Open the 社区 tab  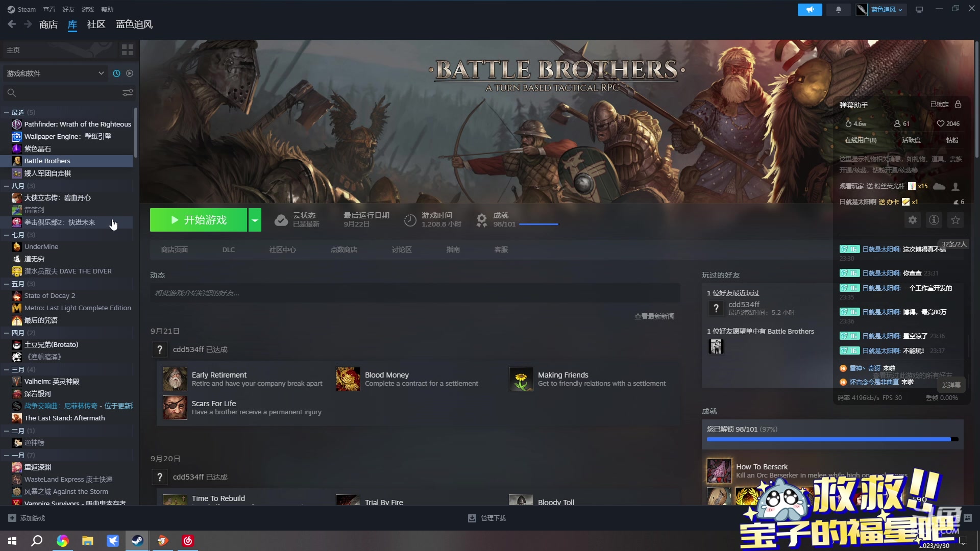(x=96, y=24)
